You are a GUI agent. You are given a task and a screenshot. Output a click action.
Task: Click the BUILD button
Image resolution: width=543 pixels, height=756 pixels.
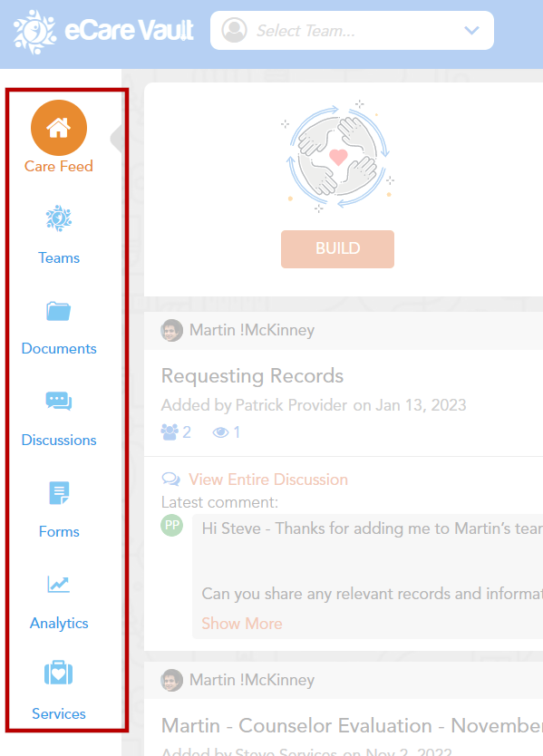(x=337, y=248)
